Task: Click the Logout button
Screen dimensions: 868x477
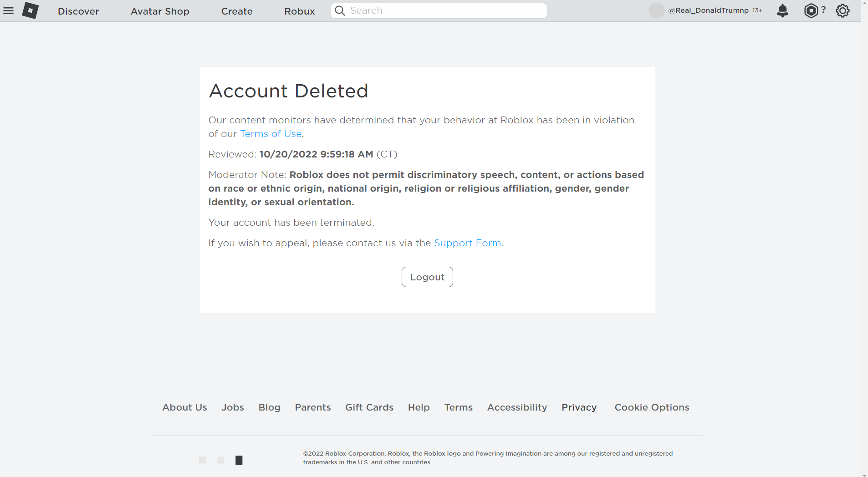Action: (x=427, y=277)
